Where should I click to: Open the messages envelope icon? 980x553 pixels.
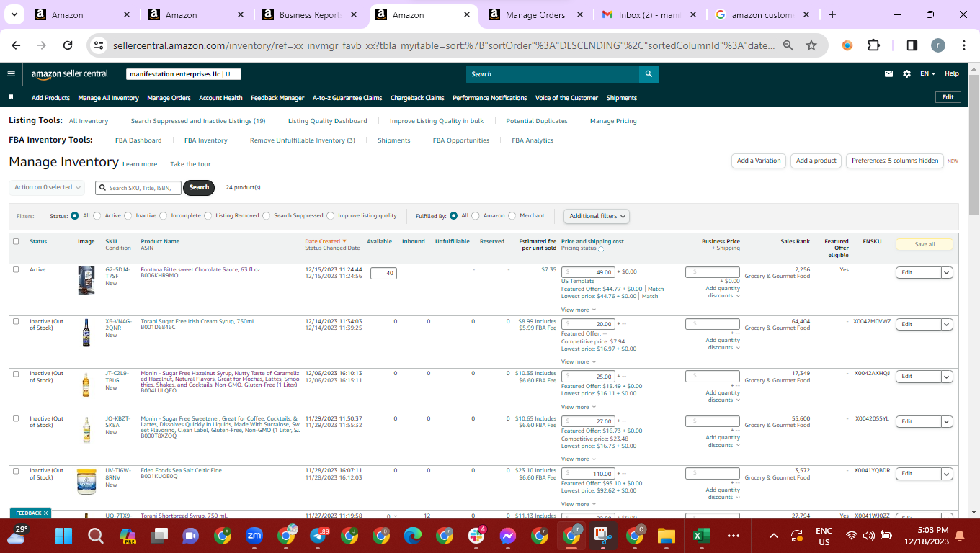tap(889, 73)
